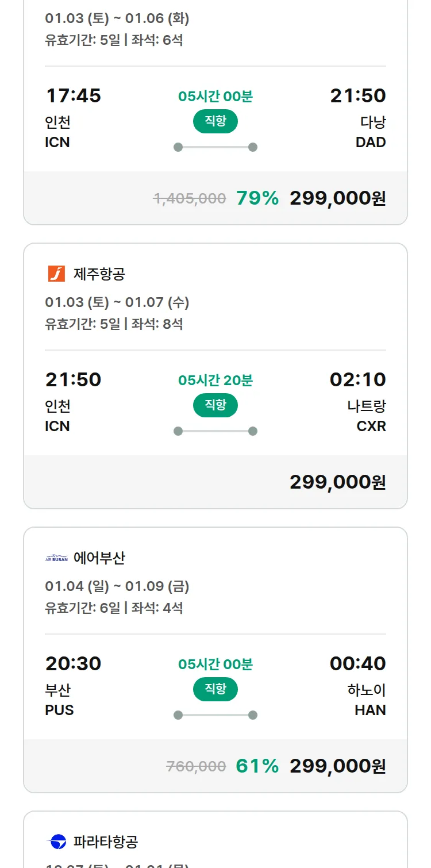Click the 61% discount label
The height and width of the screenshot is (868, 431).
point(257,766)
